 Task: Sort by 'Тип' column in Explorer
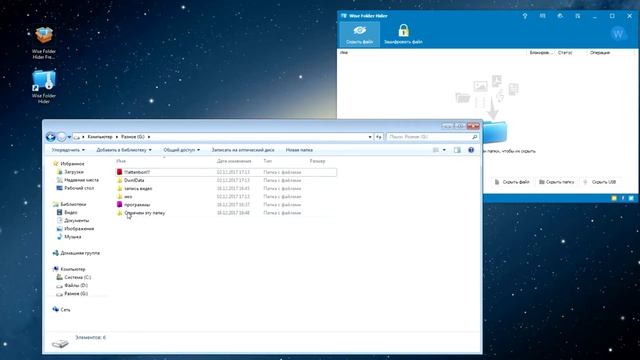click(x=267, y=161)
